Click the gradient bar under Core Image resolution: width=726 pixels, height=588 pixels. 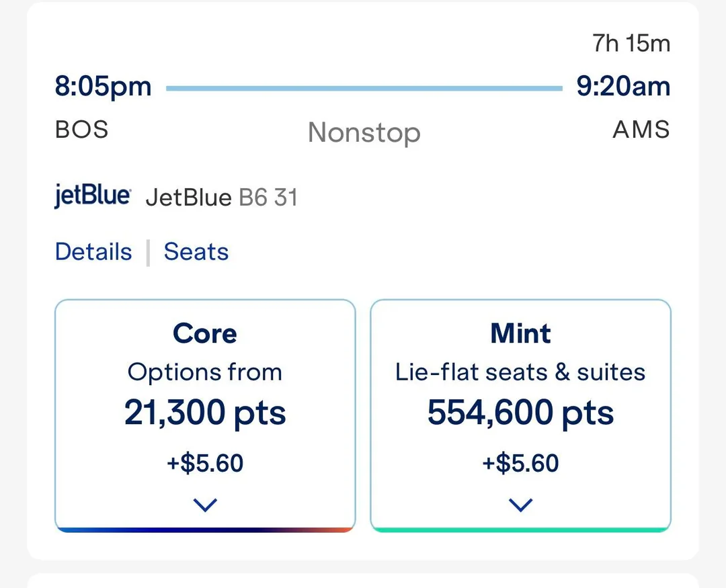[x=205, y=530]
